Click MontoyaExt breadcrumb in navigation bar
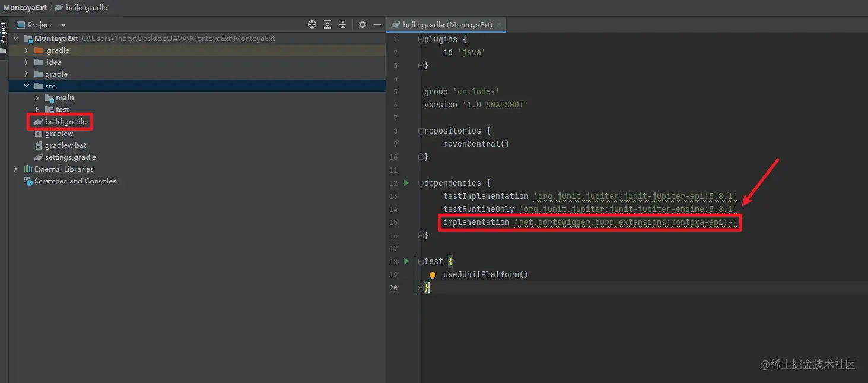 [x=25, y=8]
